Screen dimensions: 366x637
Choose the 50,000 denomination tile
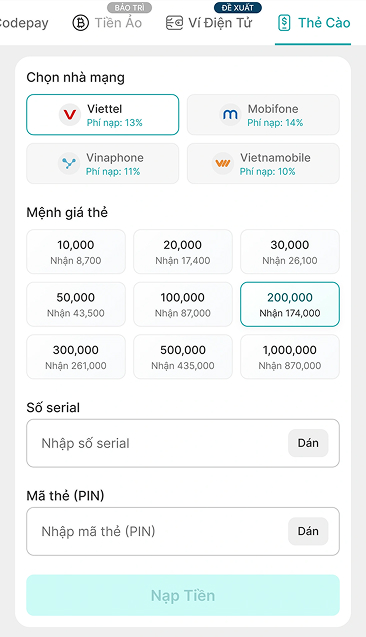coord(76,304)
